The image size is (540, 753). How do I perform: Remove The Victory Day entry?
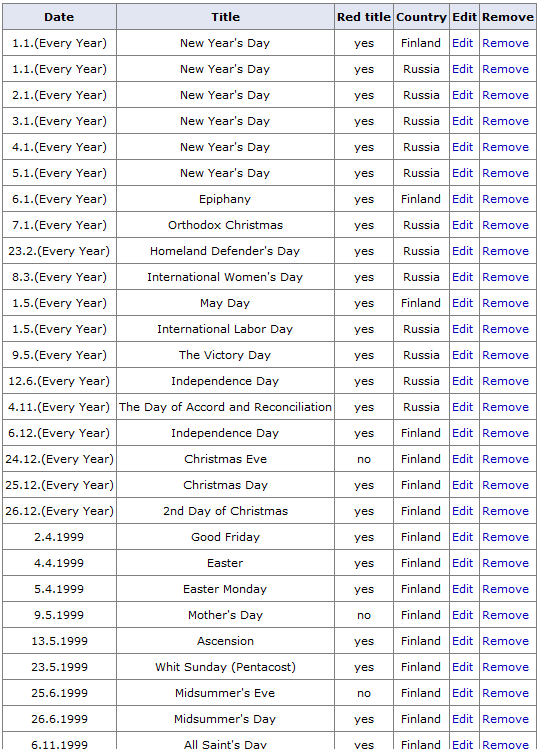click(505, 355)
